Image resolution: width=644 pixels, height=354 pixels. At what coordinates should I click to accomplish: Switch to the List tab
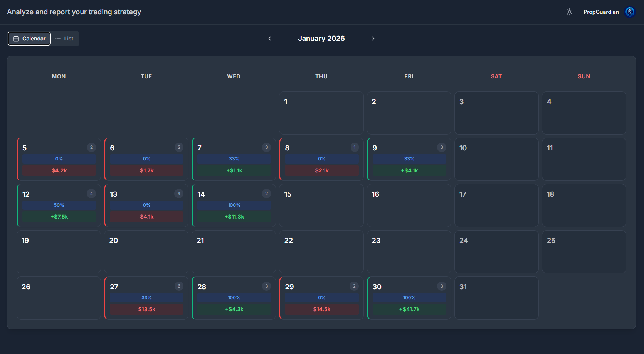(66, 39)
